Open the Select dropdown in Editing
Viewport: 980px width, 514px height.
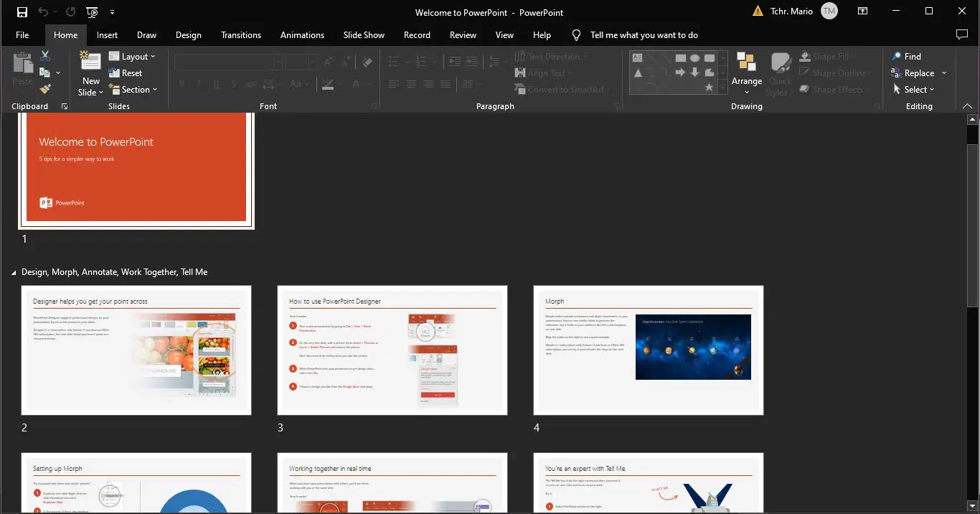(913, 90)
